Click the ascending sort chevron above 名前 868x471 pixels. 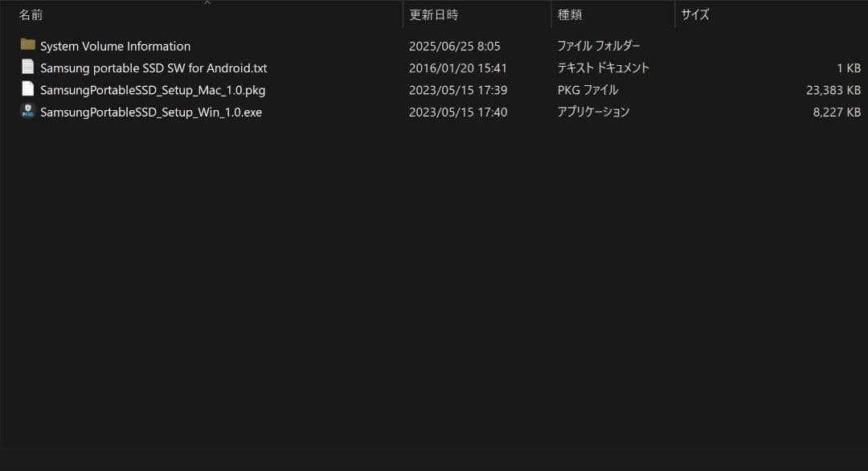(207, 3)
